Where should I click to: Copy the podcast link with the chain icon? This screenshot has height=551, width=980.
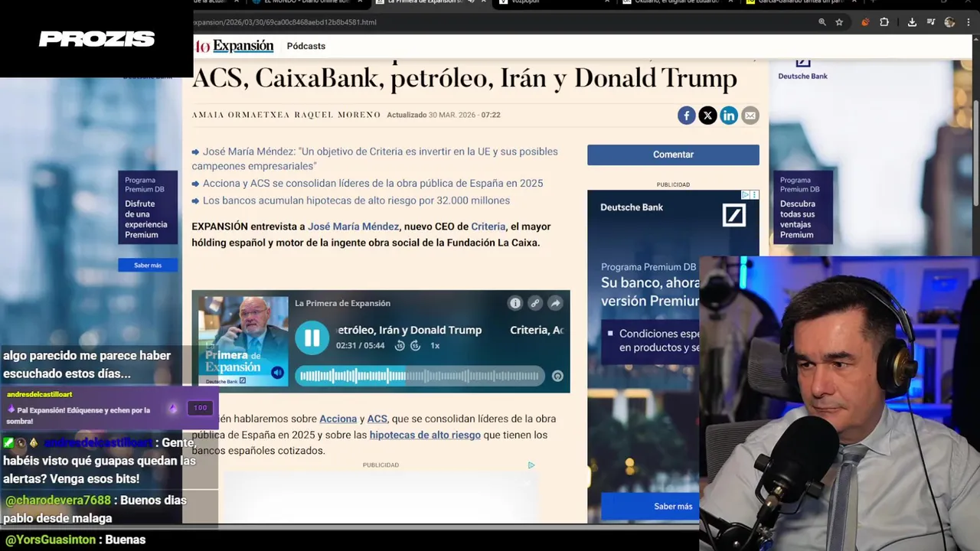pos(535,303)
